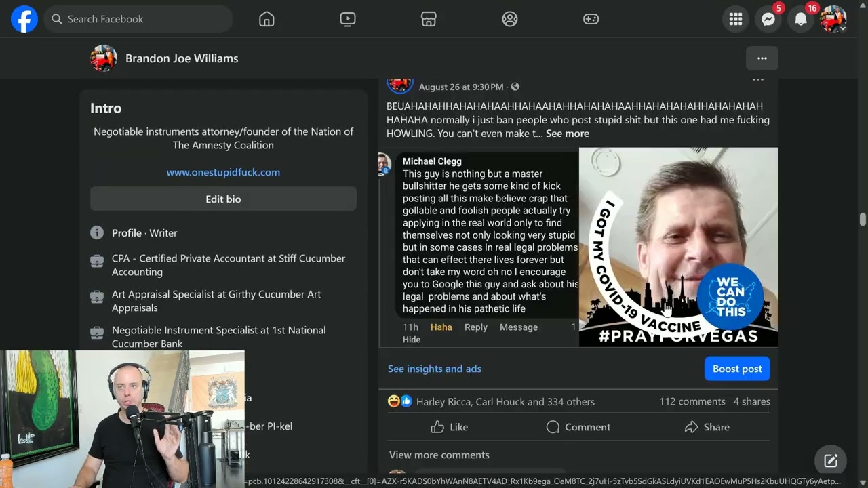Open the COVID-19 vaccine profile photo
868x488 pixels.
[679, 247]
